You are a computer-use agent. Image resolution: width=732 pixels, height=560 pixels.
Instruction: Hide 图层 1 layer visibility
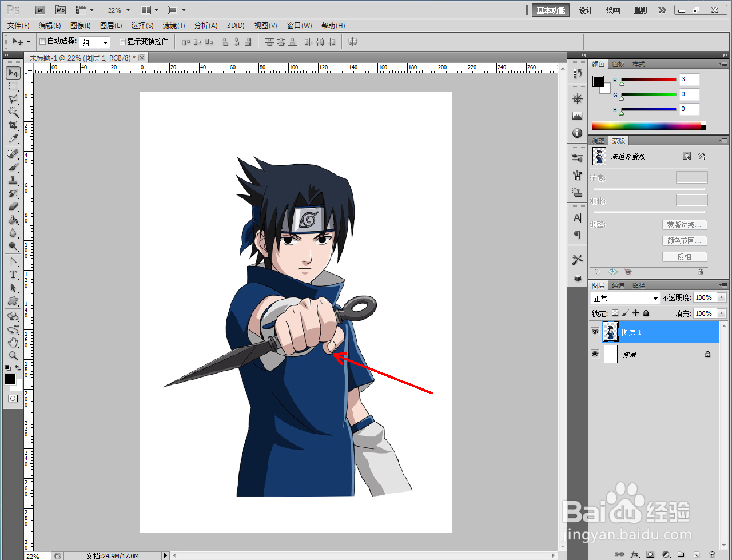click(595, 332)
